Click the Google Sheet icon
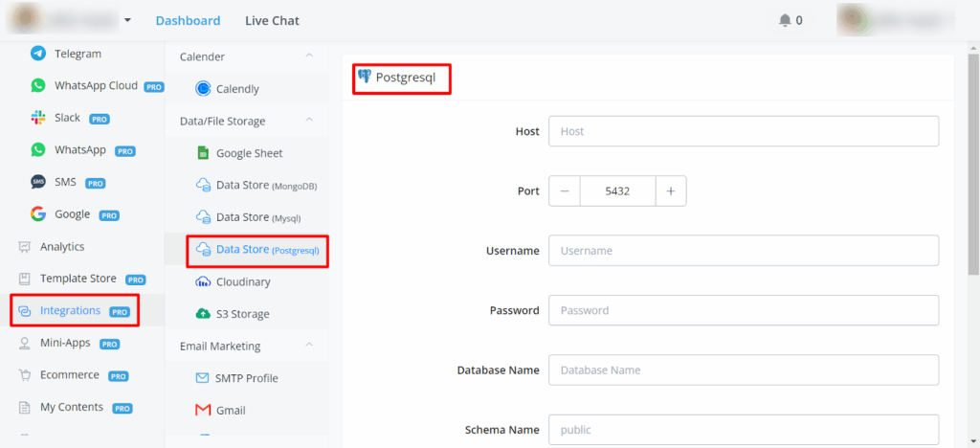Viewport: 980px width, 448px height. pos(203,153)
